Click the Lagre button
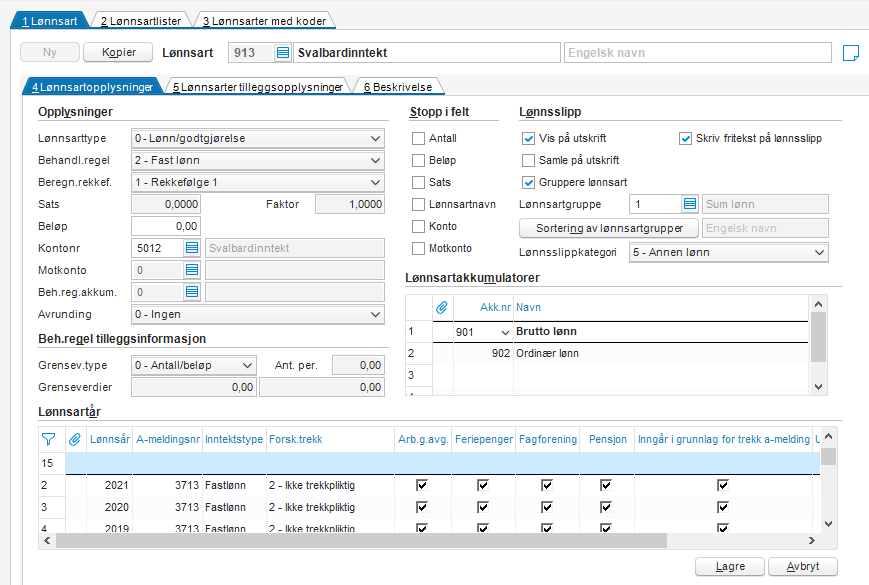The height and width of the screenshot is (585, 869). tap(730, 566)
